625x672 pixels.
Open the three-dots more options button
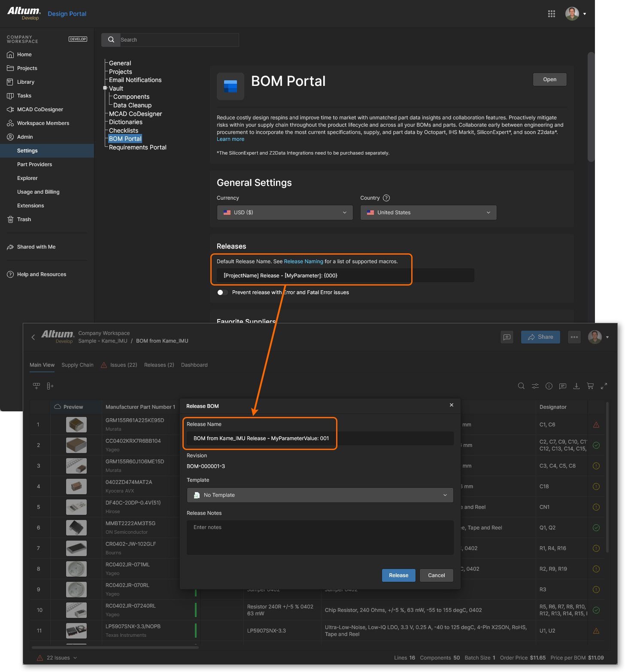click(x=574, y=337)
